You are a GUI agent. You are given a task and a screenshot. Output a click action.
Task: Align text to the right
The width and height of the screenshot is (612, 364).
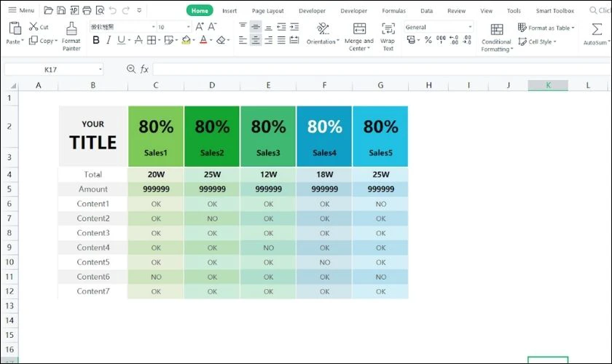[x=269, y=40]
